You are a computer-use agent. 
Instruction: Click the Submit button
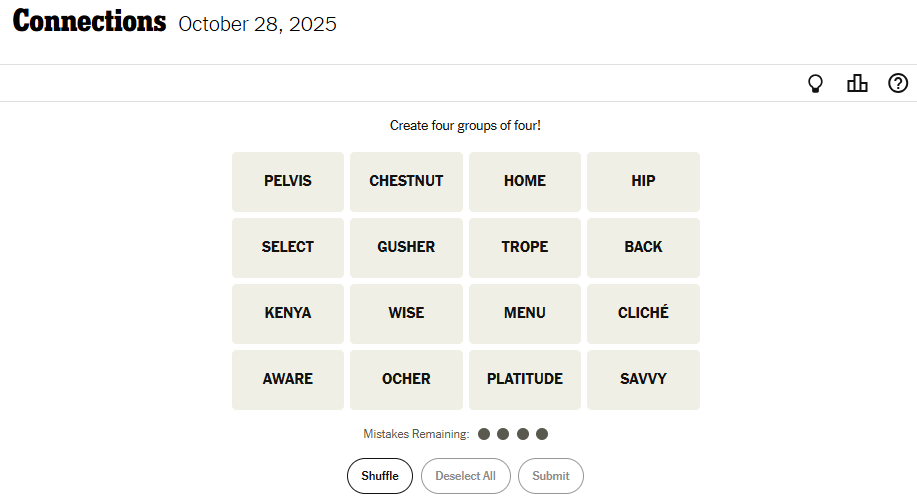(550, 476)
